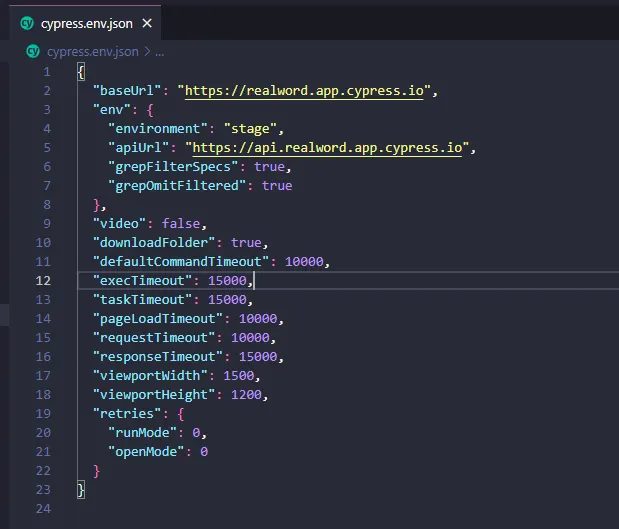The image size is (619, 529).
Task: Click the "downloadFolder" key
Action: click(154, 243)
